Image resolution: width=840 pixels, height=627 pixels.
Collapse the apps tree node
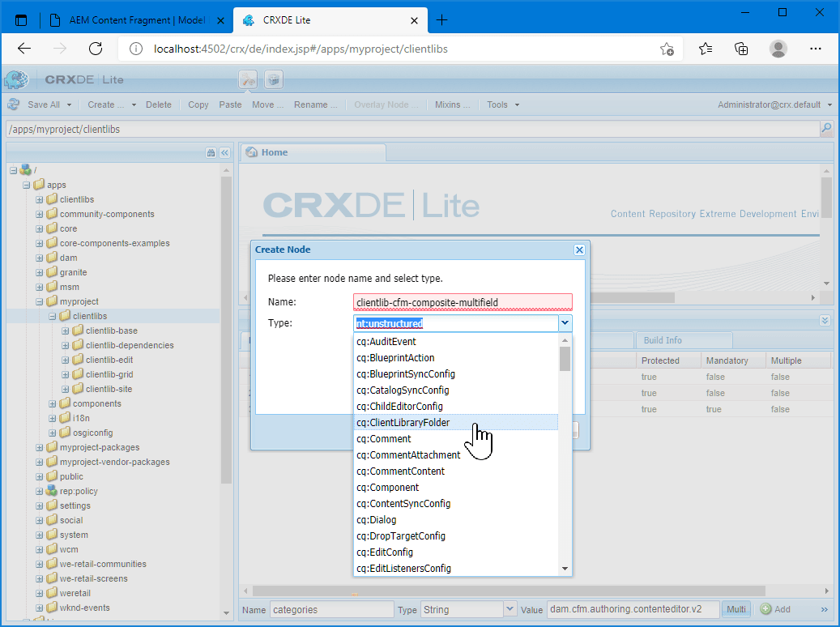[x=26, y=185]
